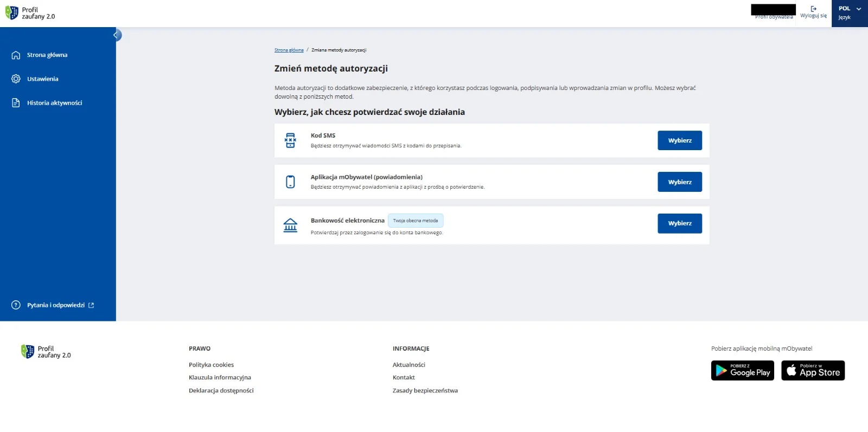Click the Historia aktywności document icon
868x432 pixels.
[16, 102]
